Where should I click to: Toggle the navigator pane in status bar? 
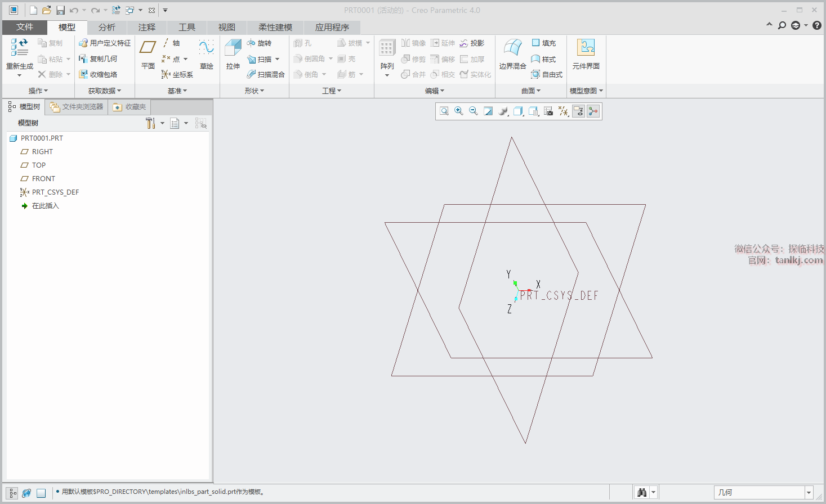coord(12,493)
